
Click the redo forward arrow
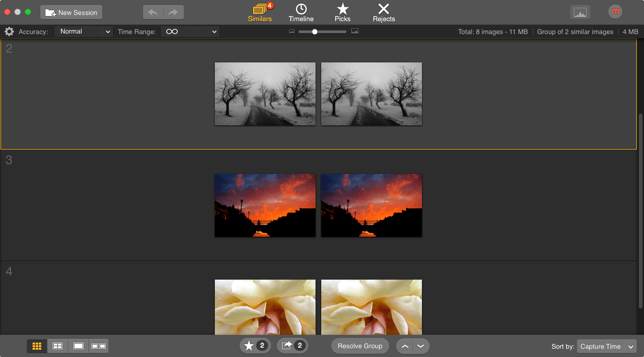[x=174, y=12]
